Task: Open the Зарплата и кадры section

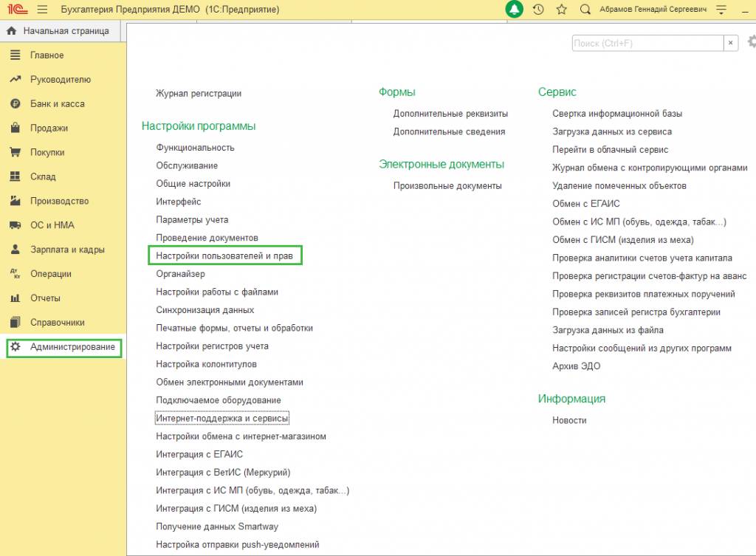Action: point(67,250)
